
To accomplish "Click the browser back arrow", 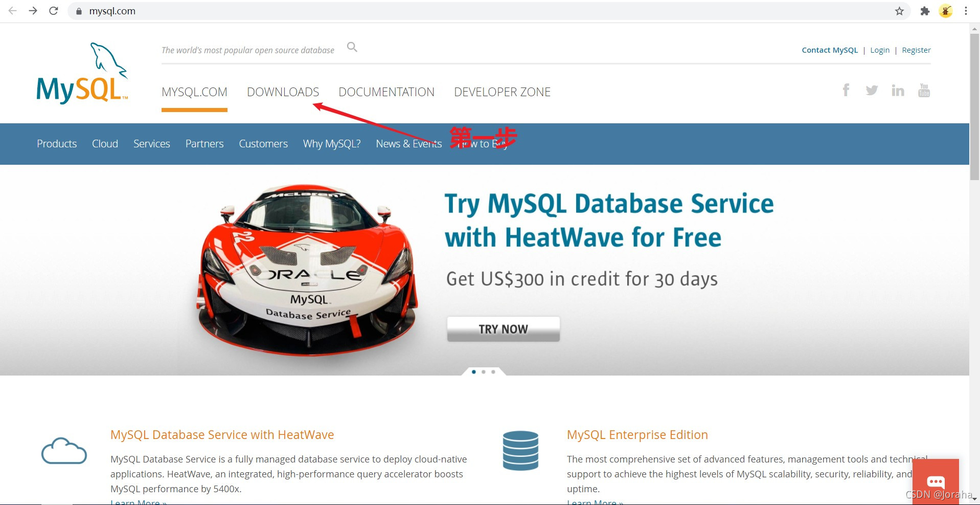I will [13, 11].
